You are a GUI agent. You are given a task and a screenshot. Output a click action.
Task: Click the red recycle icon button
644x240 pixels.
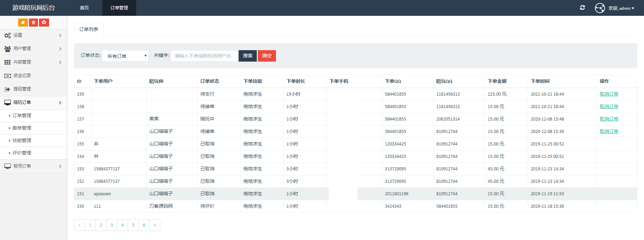[44, 23]
